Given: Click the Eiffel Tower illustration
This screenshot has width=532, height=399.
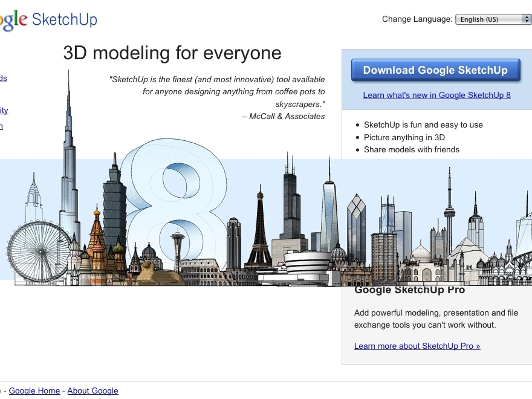Looking at the screenshot, I should [259, 228].
